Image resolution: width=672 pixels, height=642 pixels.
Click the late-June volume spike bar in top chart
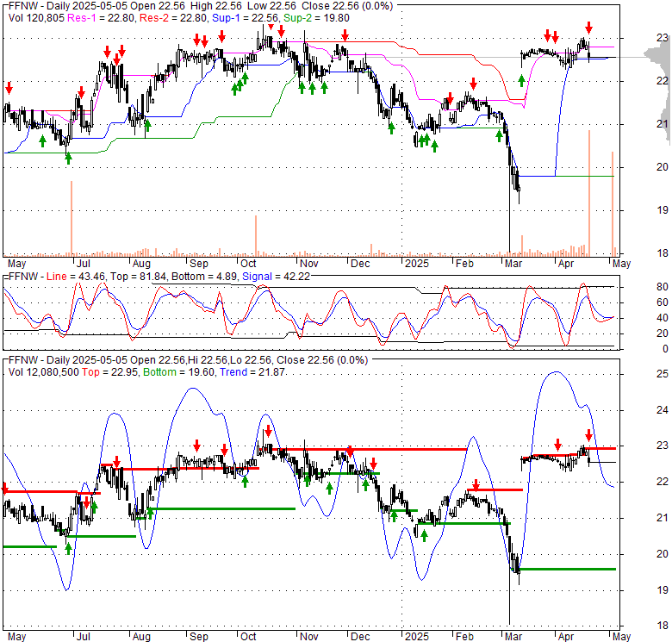coord(72,219)
